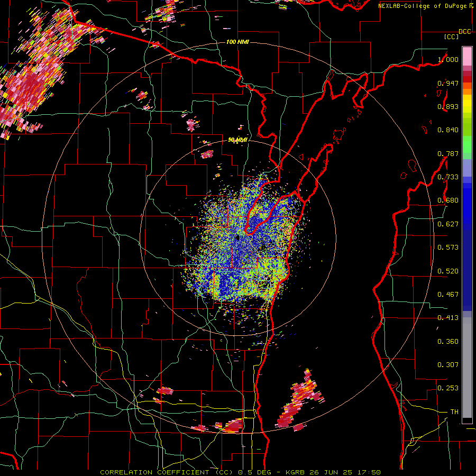Image resolution: width=476 pixels, height=476 pixels.
Task: Click the 50 NMI range ring label
Action: tap(237, 140)
